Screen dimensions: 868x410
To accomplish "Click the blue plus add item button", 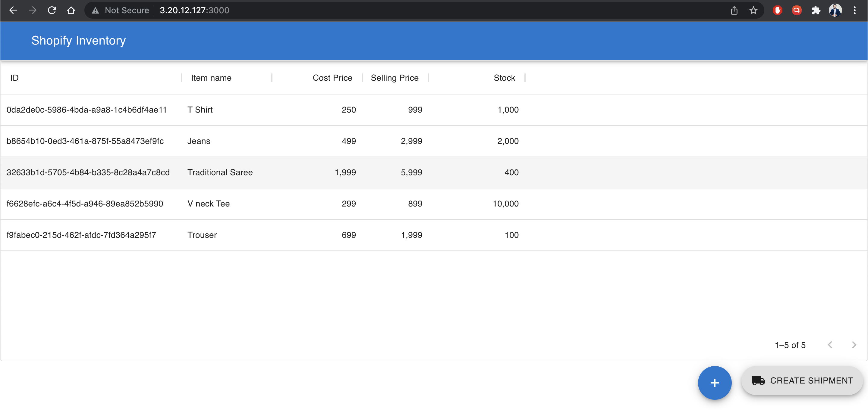I will (x=715, y=383).
